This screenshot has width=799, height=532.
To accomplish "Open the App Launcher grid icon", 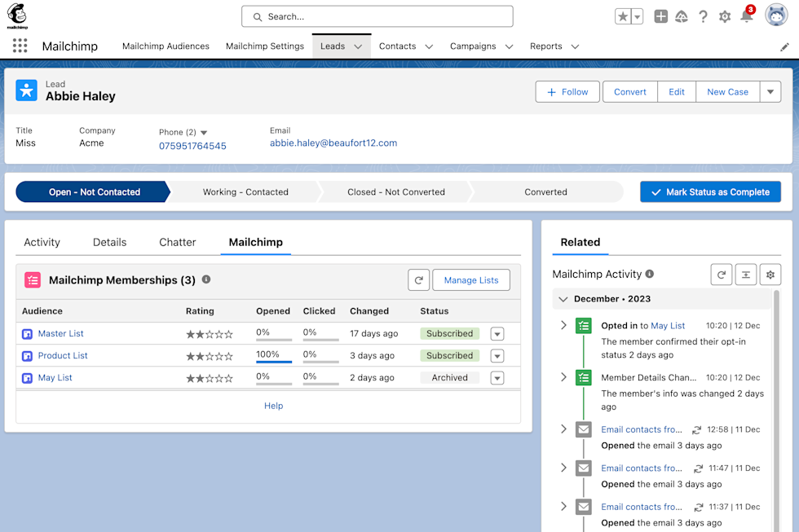I will [20, 46].
